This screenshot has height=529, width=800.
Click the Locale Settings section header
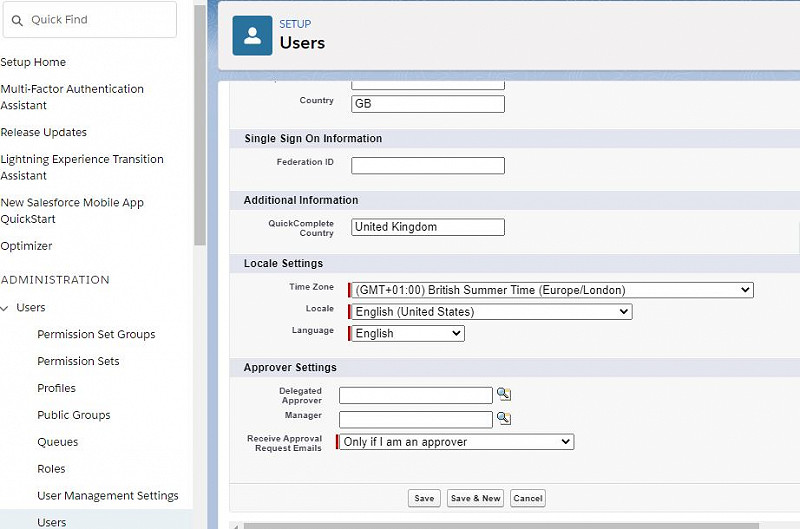[283, 264]
